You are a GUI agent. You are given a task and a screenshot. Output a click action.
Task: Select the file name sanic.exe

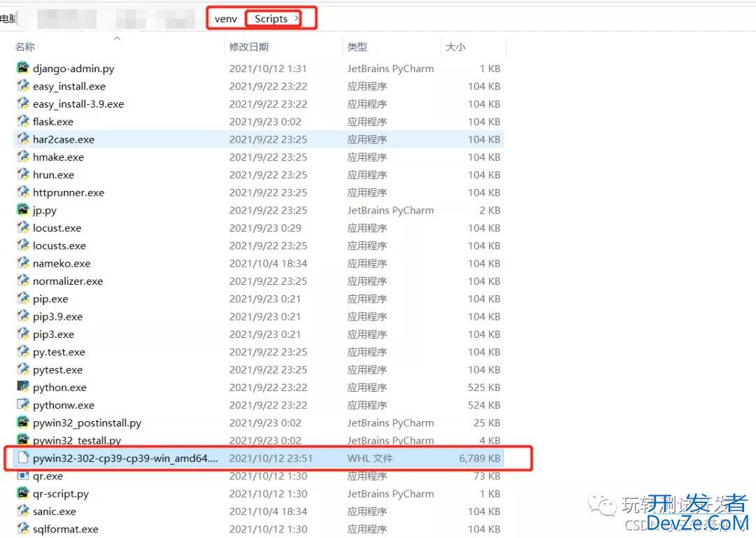[55, 511]
